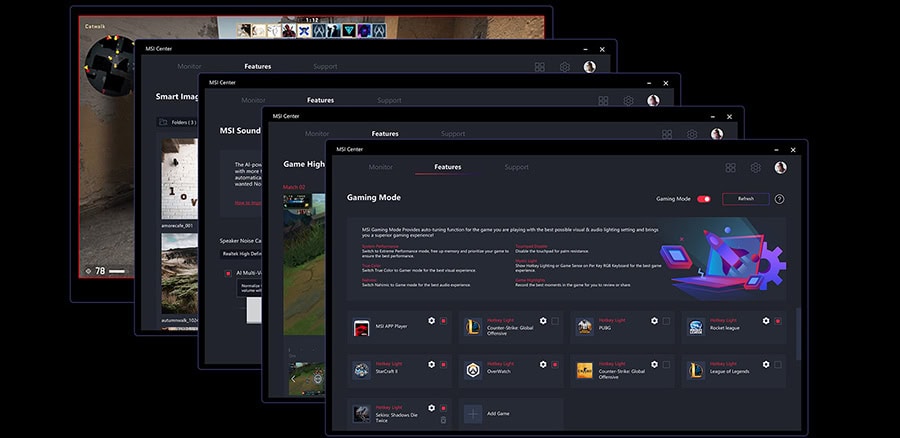Open apps grid icon in MSI Sound window
The width and height of the screenshot is (900, 438).
[x=603, y=101]
